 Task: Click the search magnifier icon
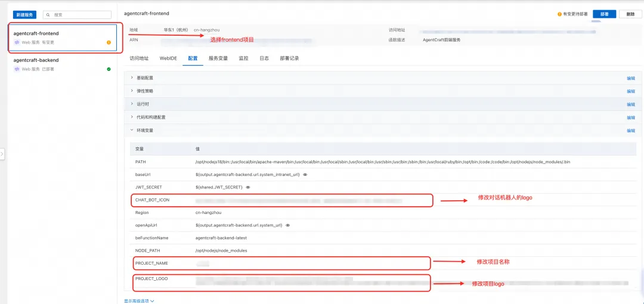(48, 15)
